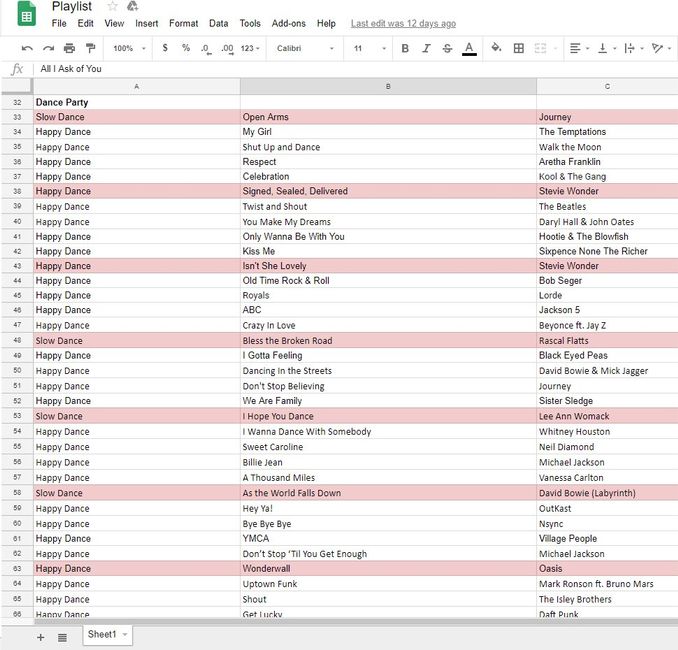Open the font size 11 dropdown

click(x=366, y=48)
